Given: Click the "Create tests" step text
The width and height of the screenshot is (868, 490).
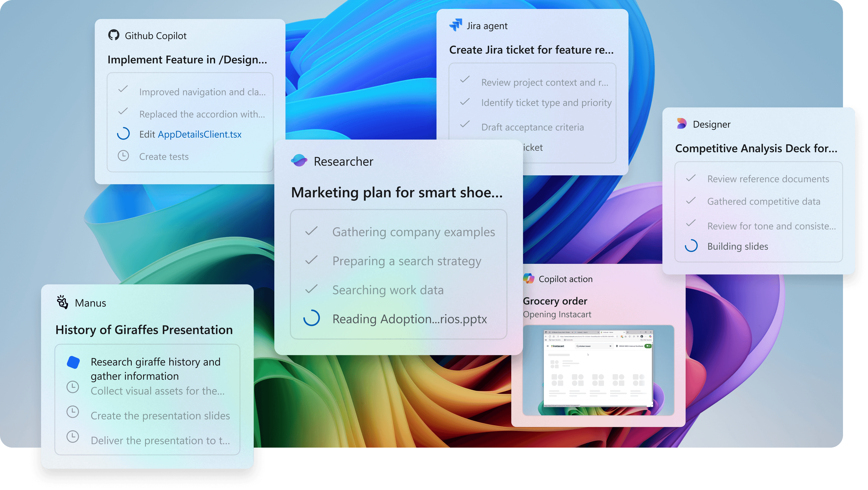Looking at the screenshot, I should pos(164,157).
